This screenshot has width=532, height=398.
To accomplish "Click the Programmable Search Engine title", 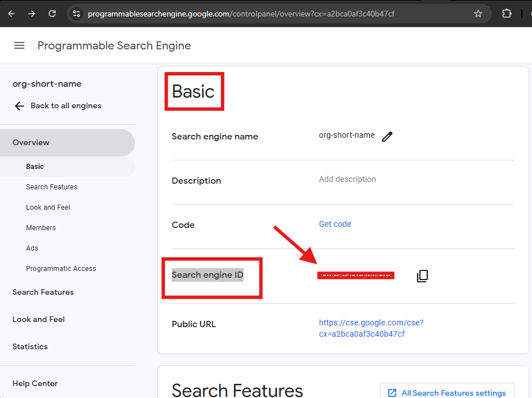I will click(x=114, y=45).
